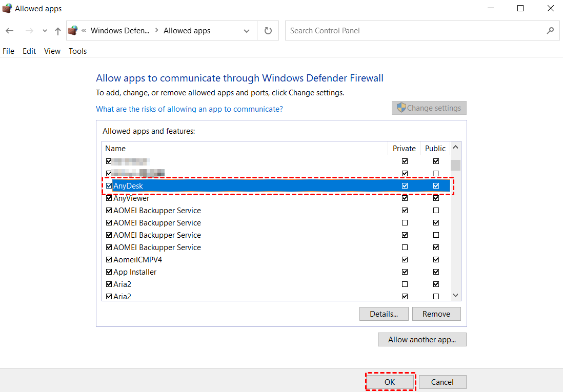Select the AnyViewer row
The width and height of the screenshot is (563, 392).
pyautogui.click(x=276, y=198)
